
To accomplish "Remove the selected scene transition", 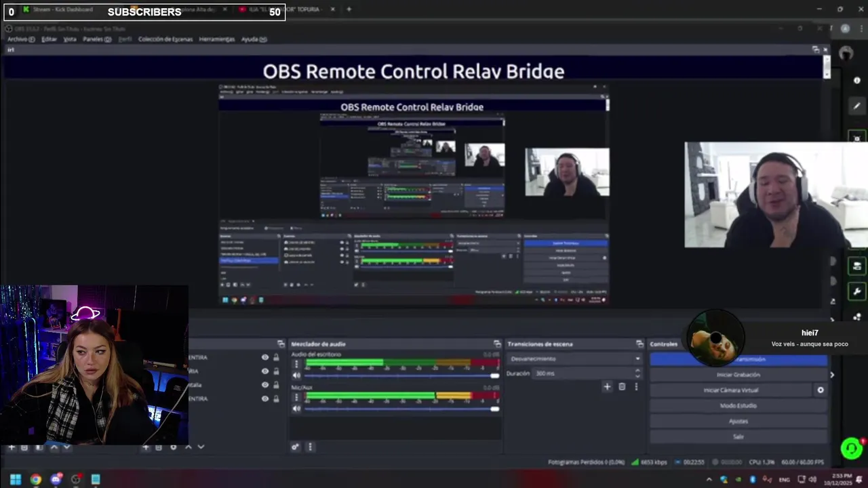I will [622, 386].
